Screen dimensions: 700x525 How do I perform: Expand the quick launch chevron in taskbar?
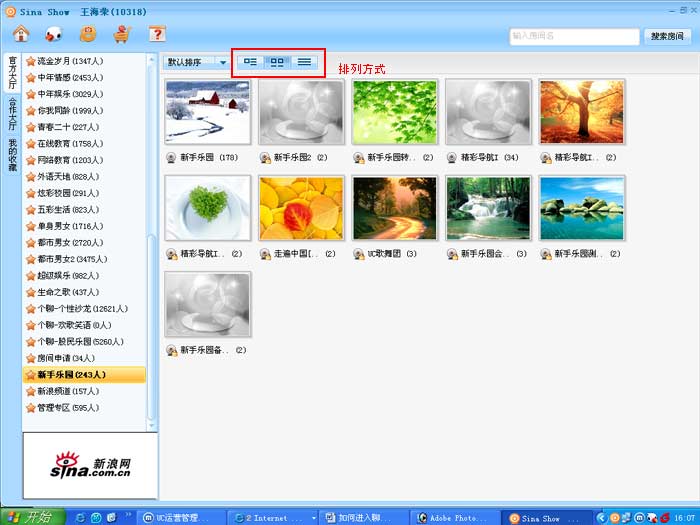coord(128,514)
